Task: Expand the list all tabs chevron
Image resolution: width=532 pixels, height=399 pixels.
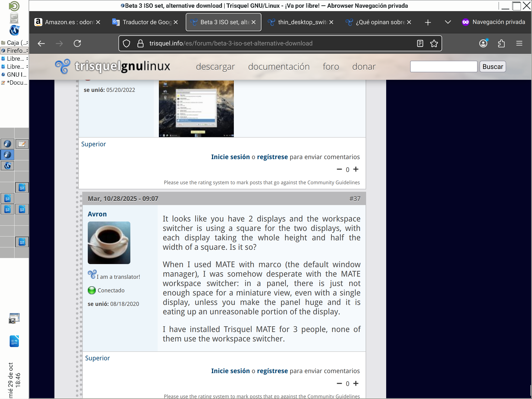Action: click(448, 22)
